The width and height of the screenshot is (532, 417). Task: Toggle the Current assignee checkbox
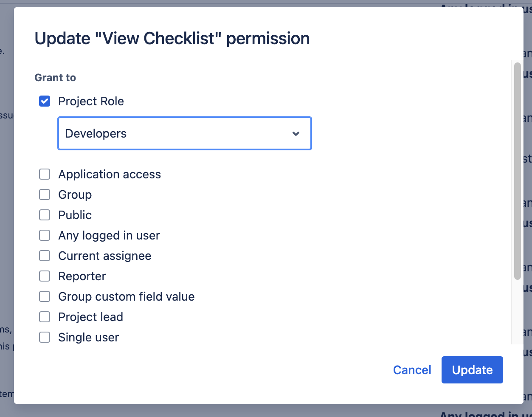(45, 256)
